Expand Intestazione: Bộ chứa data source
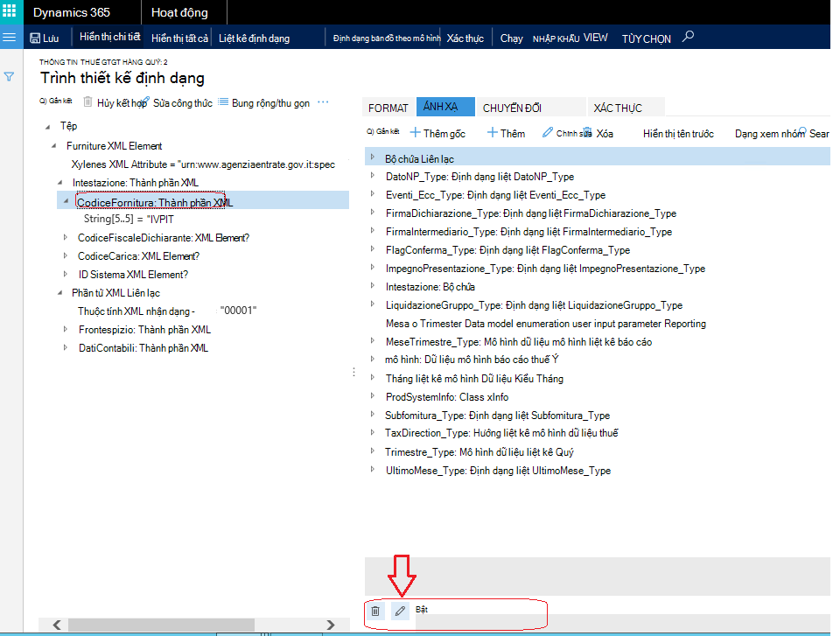Screen dimensions: 840x636 373,285
